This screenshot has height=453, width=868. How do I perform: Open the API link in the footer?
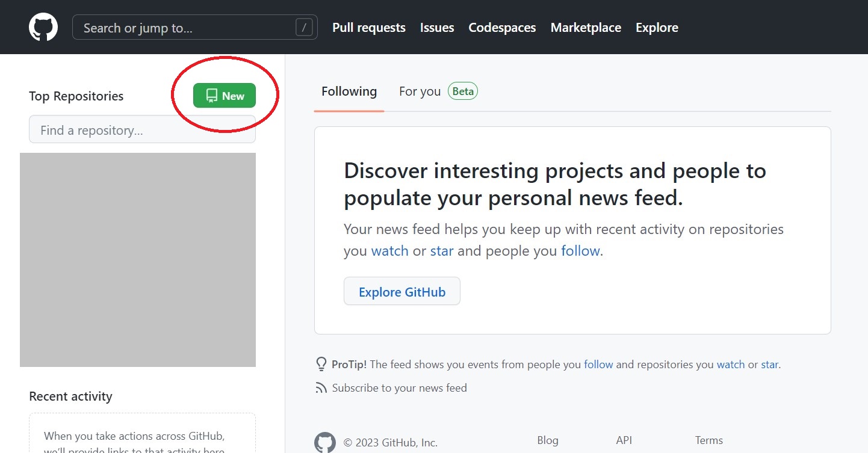click(x=624, y=440)
